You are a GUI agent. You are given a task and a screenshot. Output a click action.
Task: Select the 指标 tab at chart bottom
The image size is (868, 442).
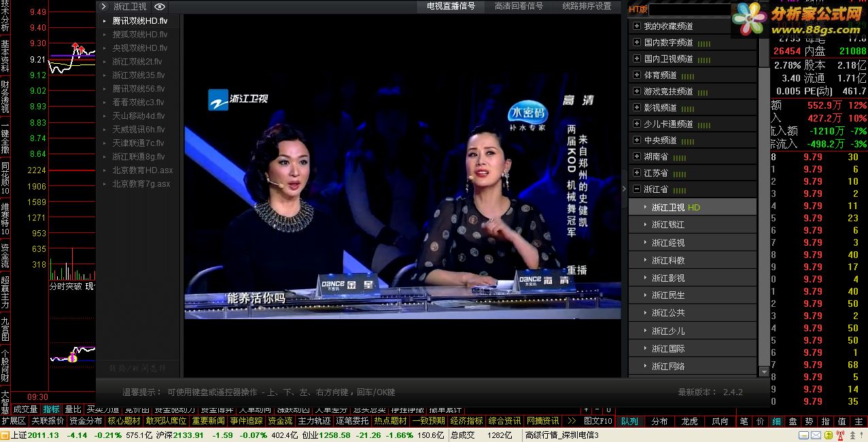tap(51, 409)
